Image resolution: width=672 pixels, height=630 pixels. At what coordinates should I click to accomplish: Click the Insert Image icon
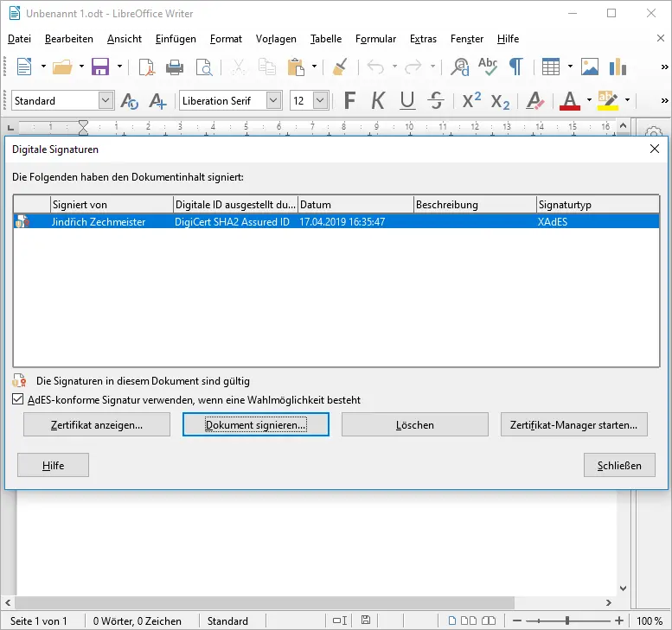(590, 67)
